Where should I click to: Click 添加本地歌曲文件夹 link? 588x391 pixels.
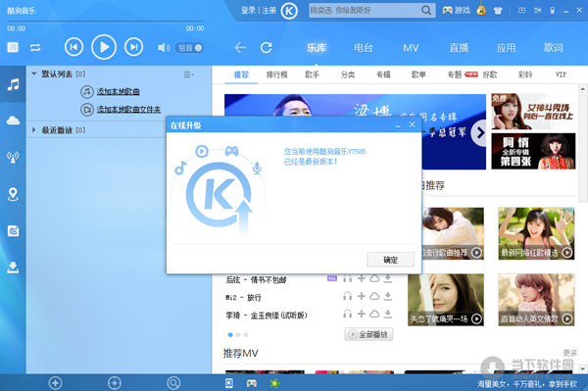coord(128,109)
